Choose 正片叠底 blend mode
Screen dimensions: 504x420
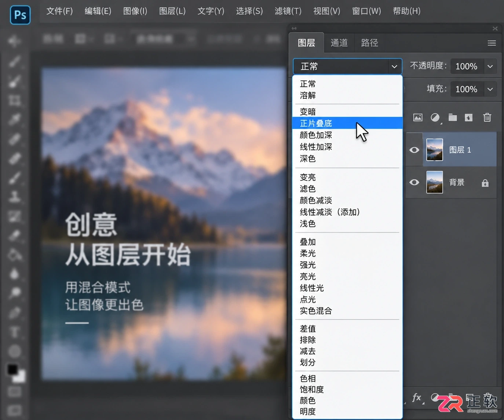[x=347, y=123]
